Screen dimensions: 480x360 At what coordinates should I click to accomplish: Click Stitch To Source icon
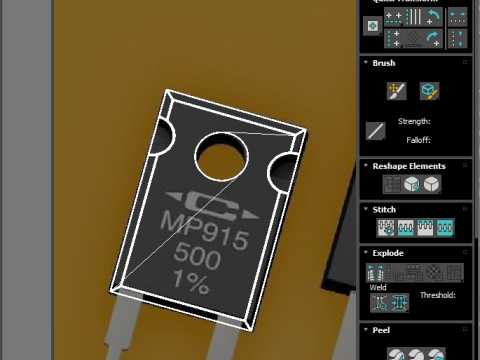point(425,228)
